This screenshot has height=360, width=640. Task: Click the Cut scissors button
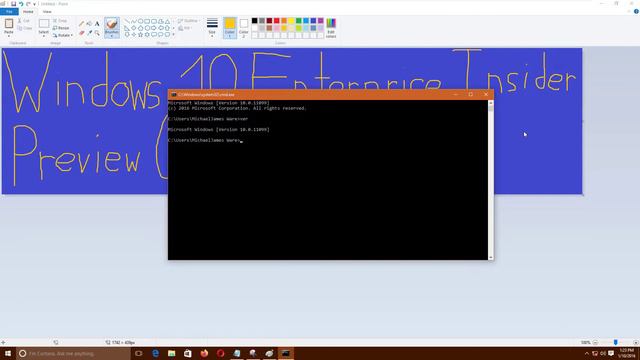coord(24,20)
